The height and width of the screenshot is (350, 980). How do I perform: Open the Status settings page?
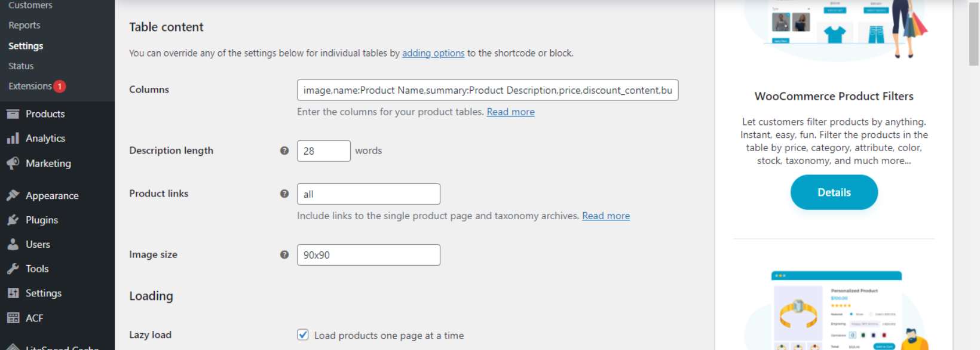click(x=20, y=66)
